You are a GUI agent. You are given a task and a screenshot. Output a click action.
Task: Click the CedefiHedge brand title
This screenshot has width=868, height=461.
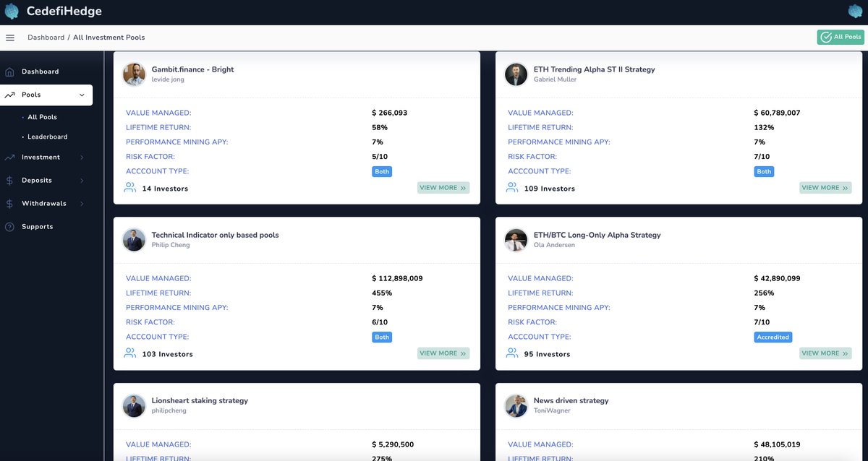click(x=64, y=11)
